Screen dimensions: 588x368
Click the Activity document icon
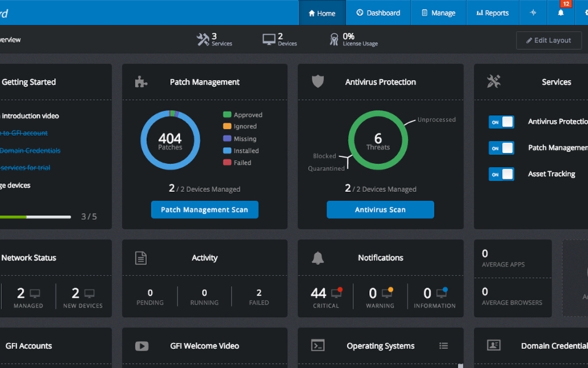(x=141, y=258)
